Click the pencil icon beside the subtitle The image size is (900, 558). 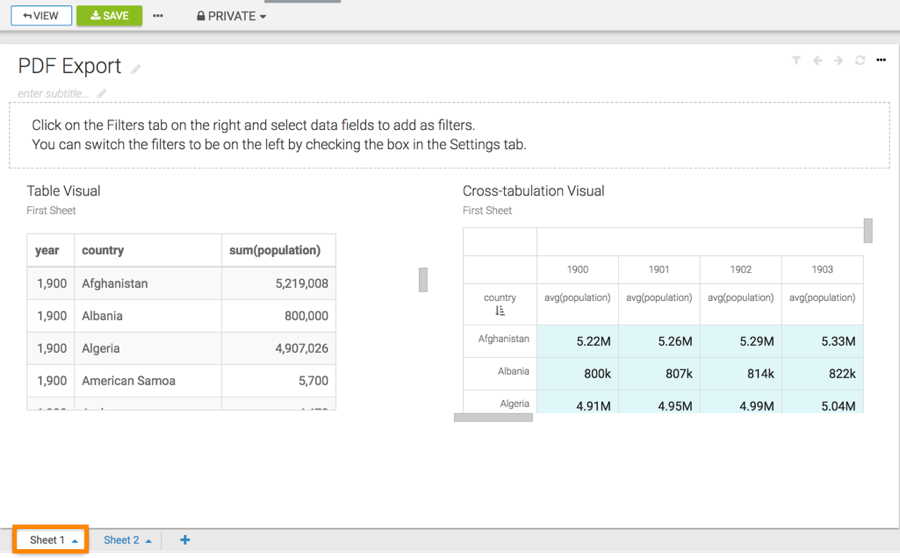point(101,94)
